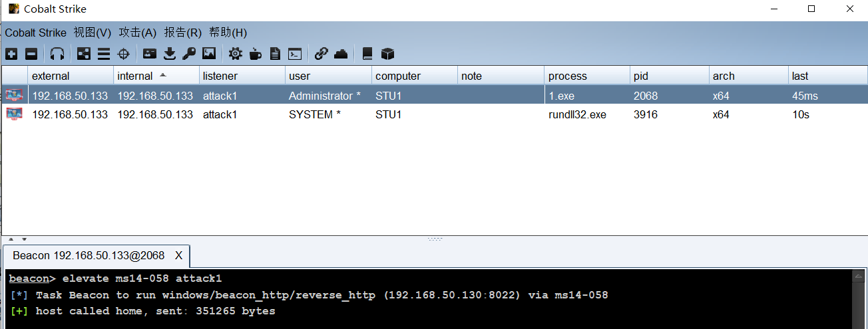Open the Cobalt Strike menu
Screen dimensions: 868x329
click(x=36, y=33)
